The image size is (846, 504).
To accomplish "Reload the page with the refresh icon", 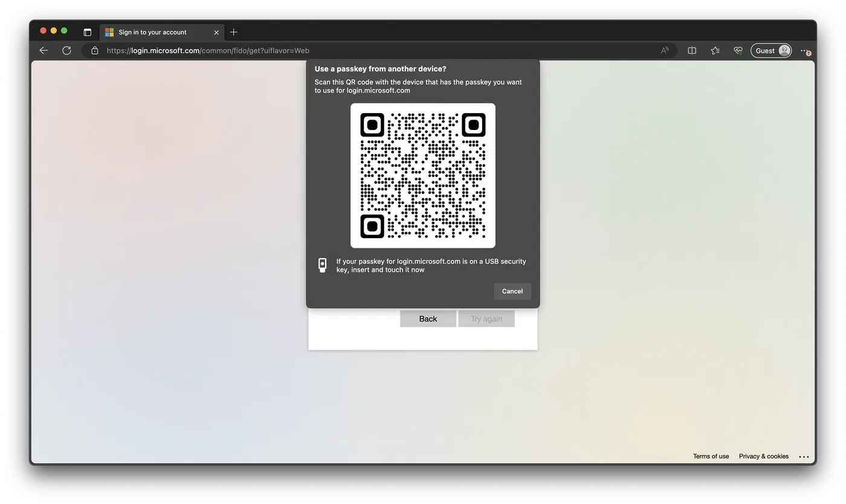I will 66,51.
